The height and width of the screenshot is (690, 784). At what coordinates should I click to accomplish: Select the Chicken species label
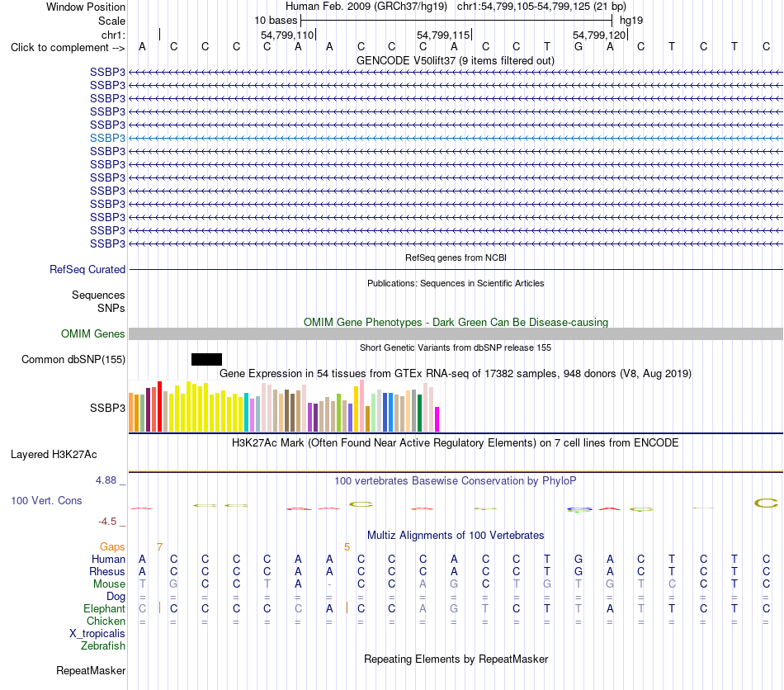pos(106,621)
